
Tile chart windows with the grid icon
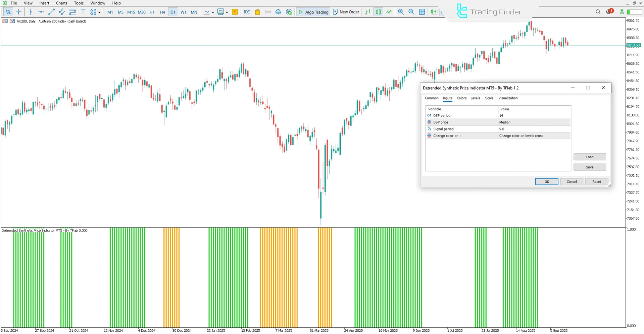pyautogui.click(x=422, y=12)
